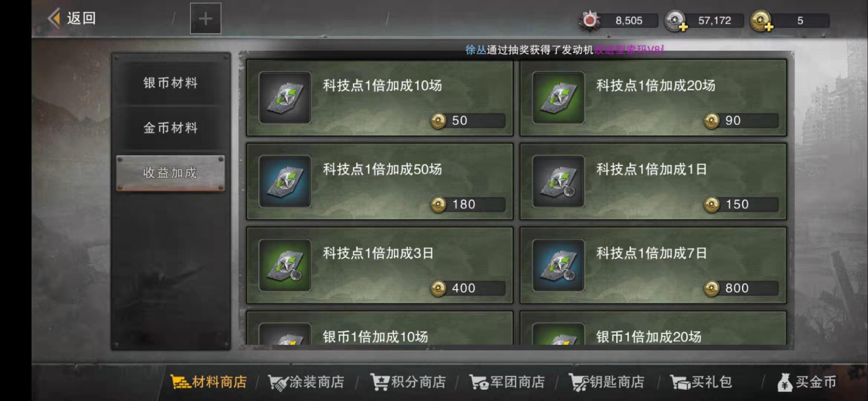Tap the red star medal currency icon
868x401 pixels.
[589, 20]
